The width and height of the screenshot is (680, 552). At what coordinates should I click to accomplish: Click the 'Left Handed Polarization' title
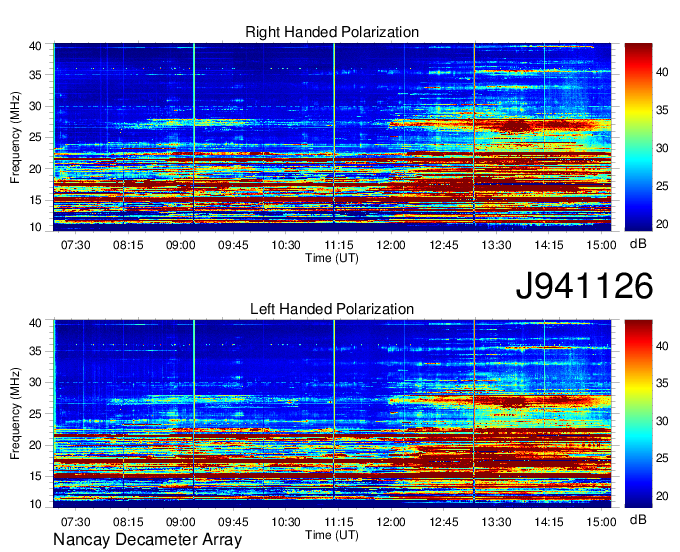pyautogui.click(x=332, y=309)
